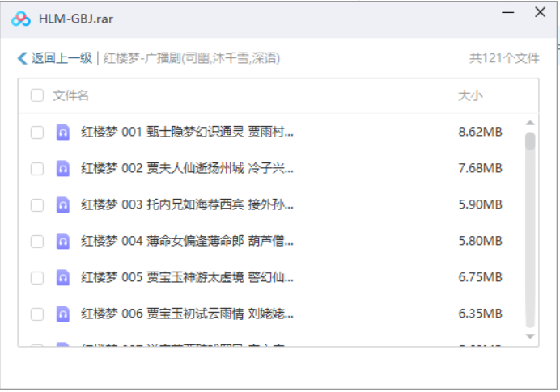560x392 pixels.
Task: Click the 文件名 column header
Action: coord(71,96)
